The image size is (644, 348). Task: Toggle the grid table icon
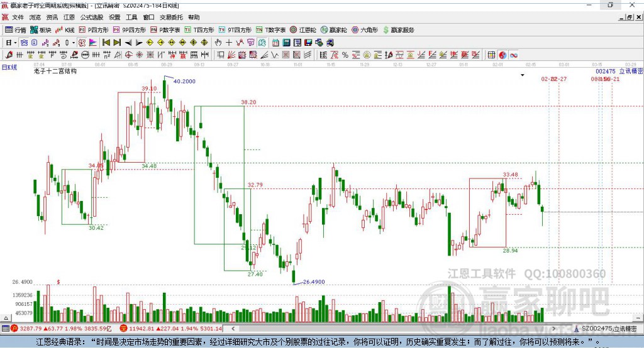point(491,55)
